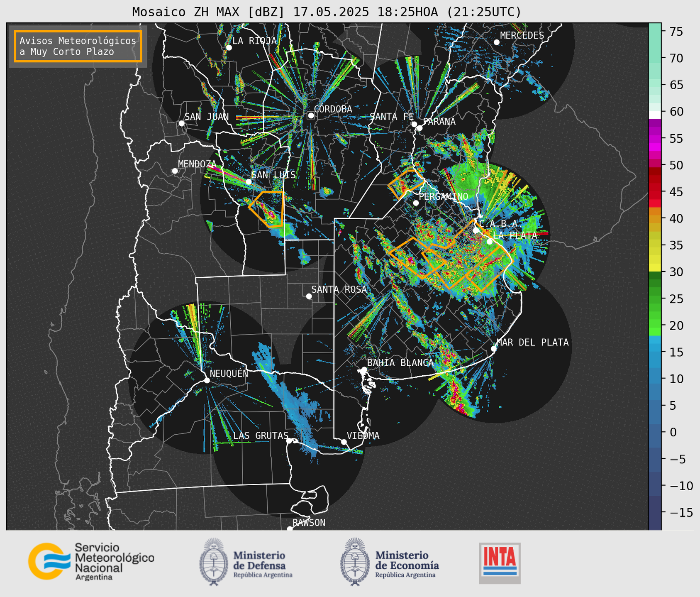This screenshot has height=597, width=700.
Task: Click the LA PLATA city label
Action: [515, 235]
